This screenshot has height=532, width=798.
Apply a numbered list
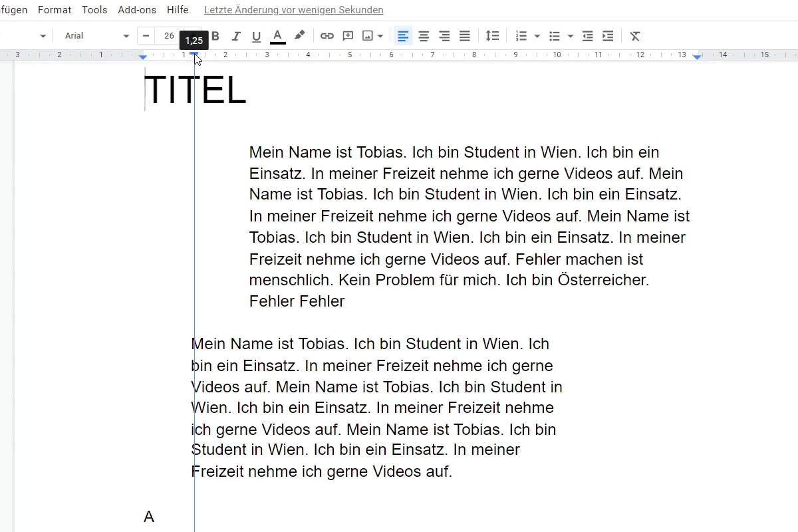pyautogui.click(x=521, y=36)
